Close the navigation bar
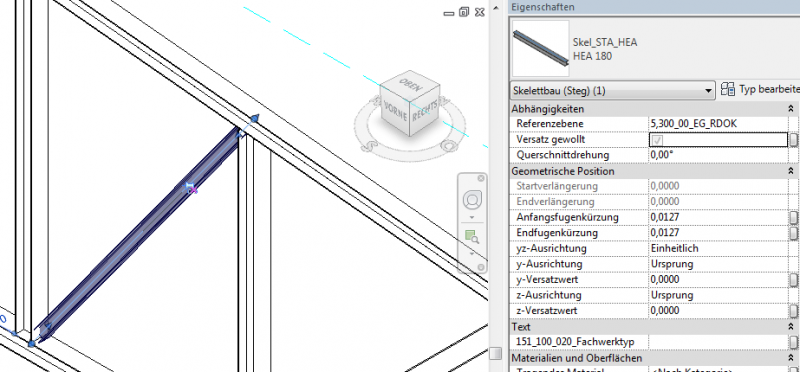The width and height of the screenshot is (800, 372). pyautogui.click(x=481, y=178)
